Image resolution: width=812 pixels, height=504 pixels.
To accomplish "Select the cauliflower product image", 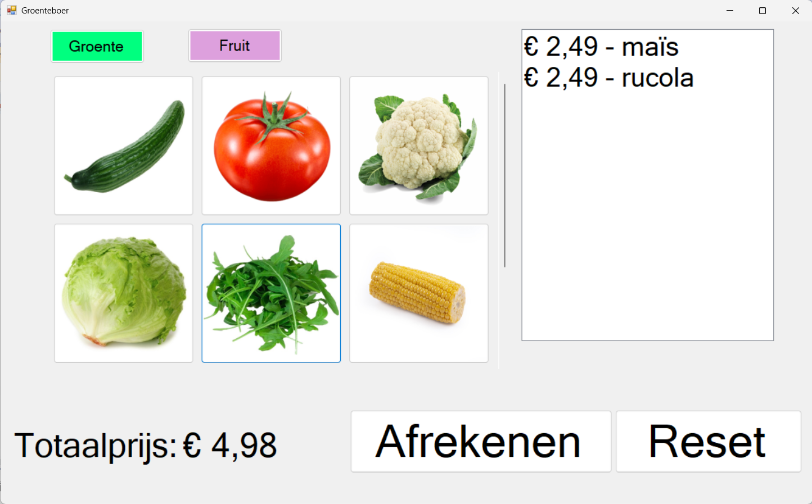I will pos(419,146).
